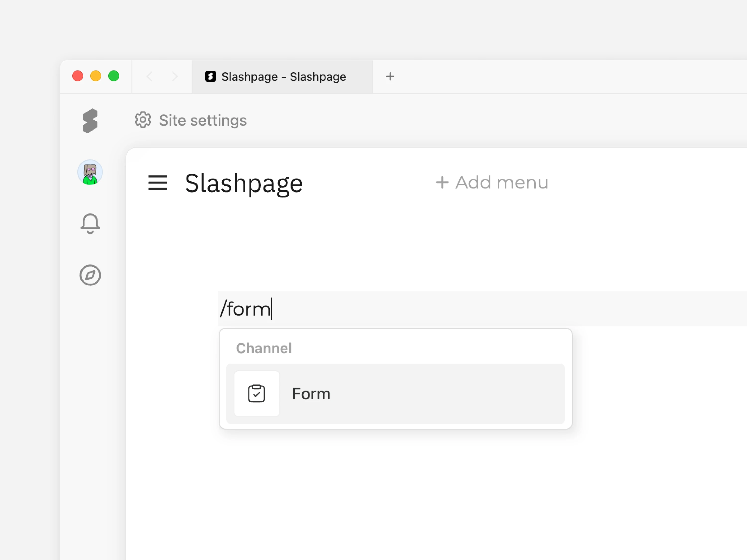Open the notifications bell
Viewport: 747px width, 560px height.
[90, 224]
